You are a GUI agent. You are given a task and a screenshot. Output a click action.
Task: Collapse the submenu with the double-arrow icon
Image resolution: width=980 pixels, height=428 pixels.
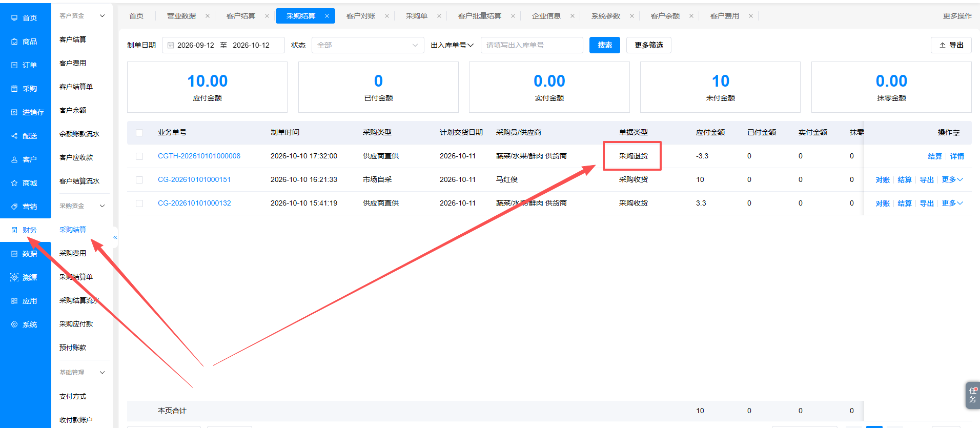tap(115, 237)
